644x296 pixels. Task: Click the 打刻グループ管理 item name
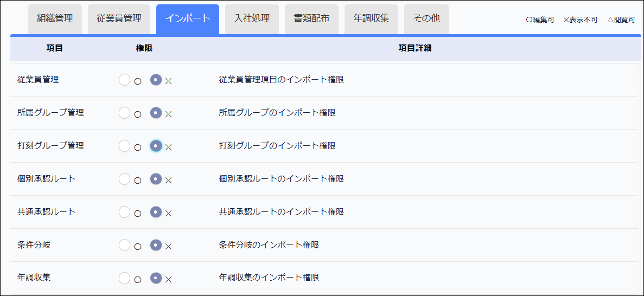coord(51,146)
